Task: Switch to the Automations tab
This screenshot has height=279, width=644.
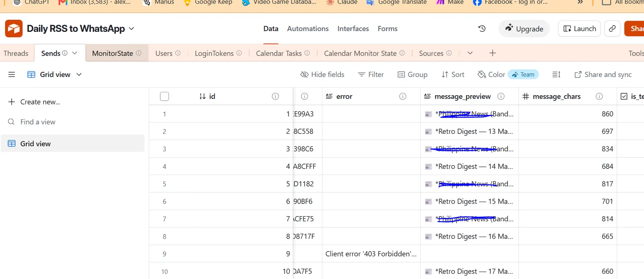Action: click(308, 29)
